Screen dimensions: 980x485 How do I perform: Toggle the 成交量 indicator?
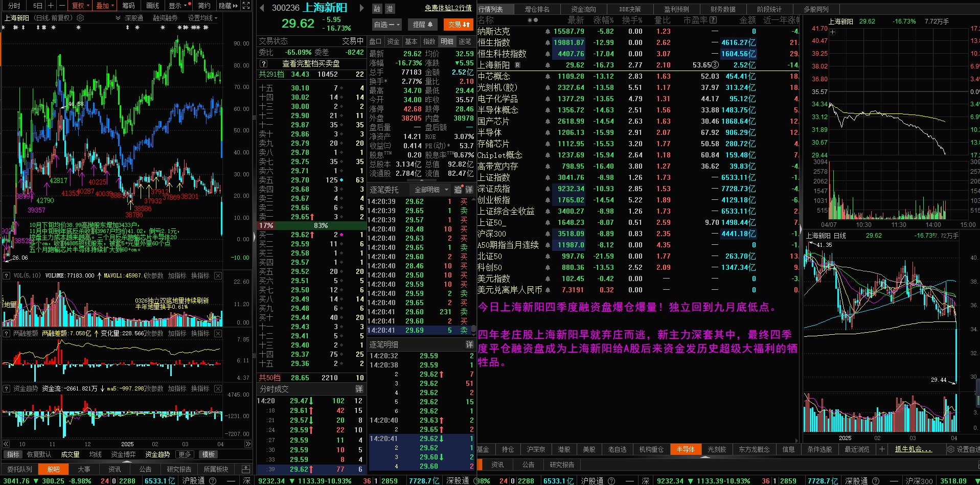pyautogui.click(x=70, y=454)
